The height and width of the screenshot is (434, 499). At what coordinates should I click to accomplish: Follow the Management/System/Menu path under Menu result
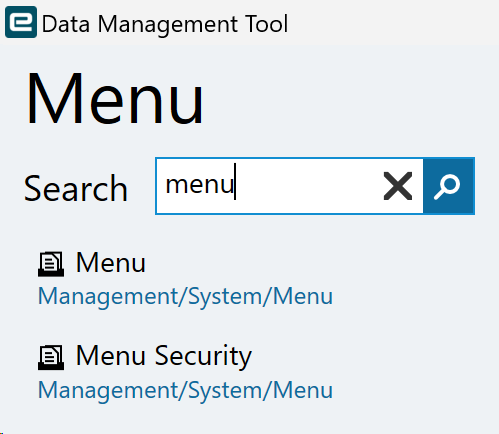tap(185, 296)
